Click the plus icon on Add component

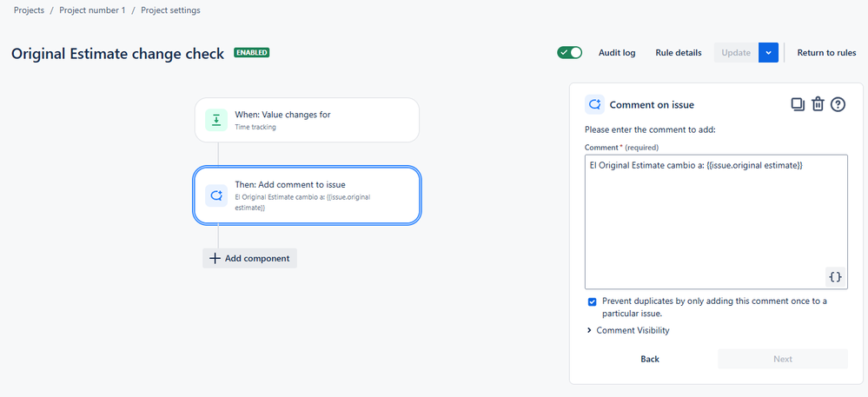(x=215, y=258)
